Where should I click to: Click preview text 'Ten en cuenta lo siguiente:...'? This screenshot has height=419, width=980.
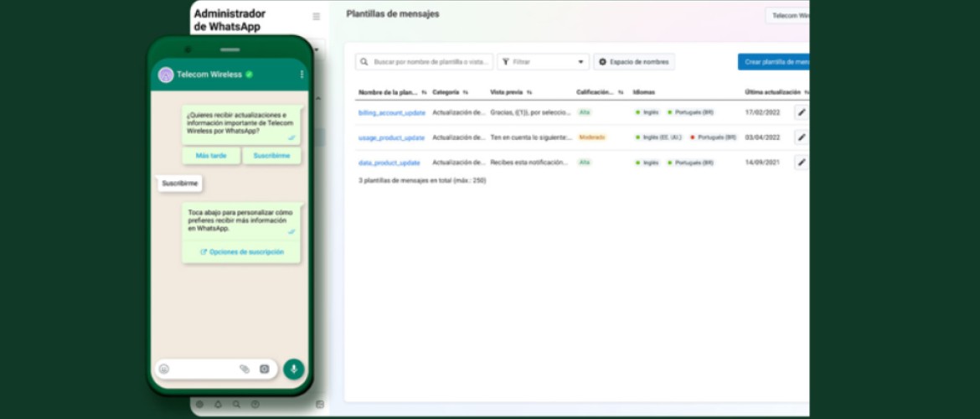[531, 137]
